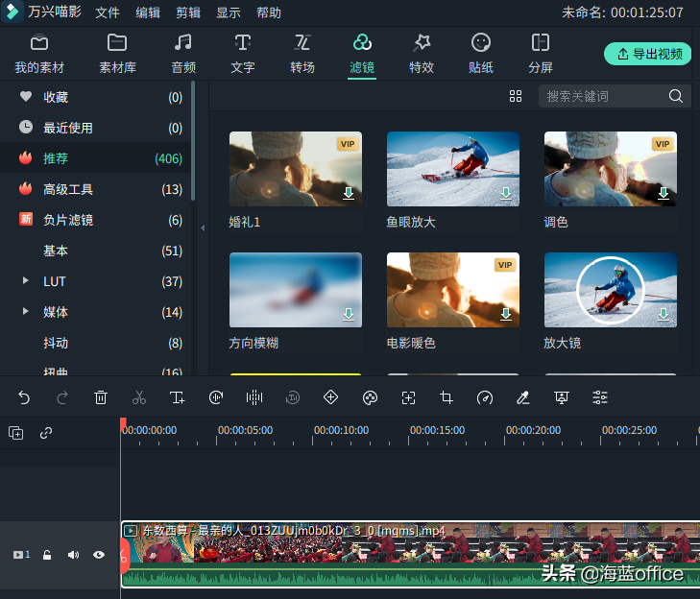The width and height of the screenshot is (700, 599).
Task: Download the 婚礼1 filter
Action: 349,193
